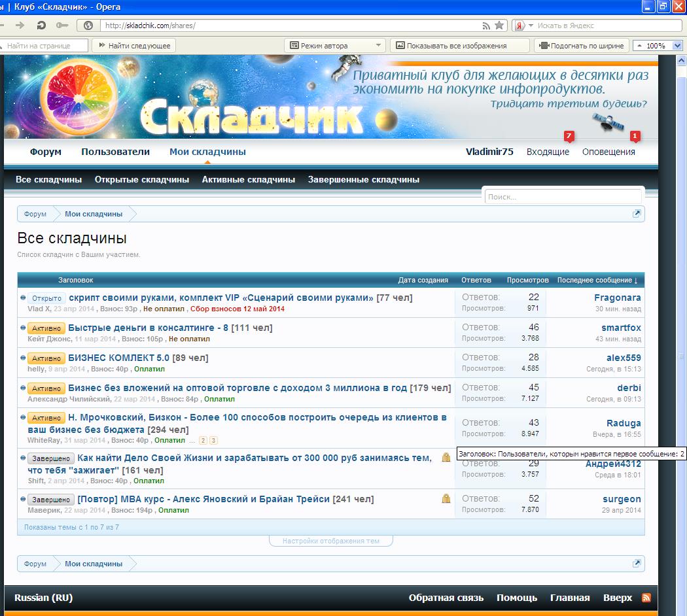This screenshot has height=616, width=687.
Task: Click lock icon on 'MBA курс' row
Action: tap(446, 499)
